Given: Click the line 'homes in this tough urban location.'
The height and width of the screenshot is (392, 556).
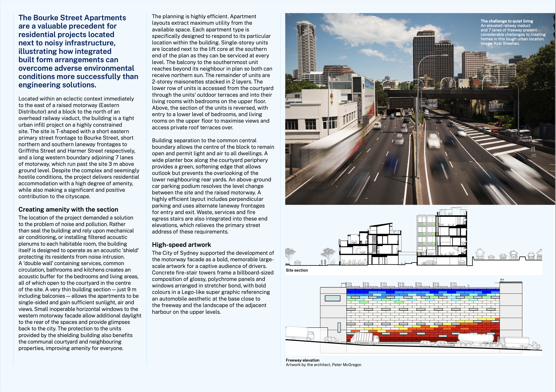Looking at the screenshot, I should click(x=512, y=39).
